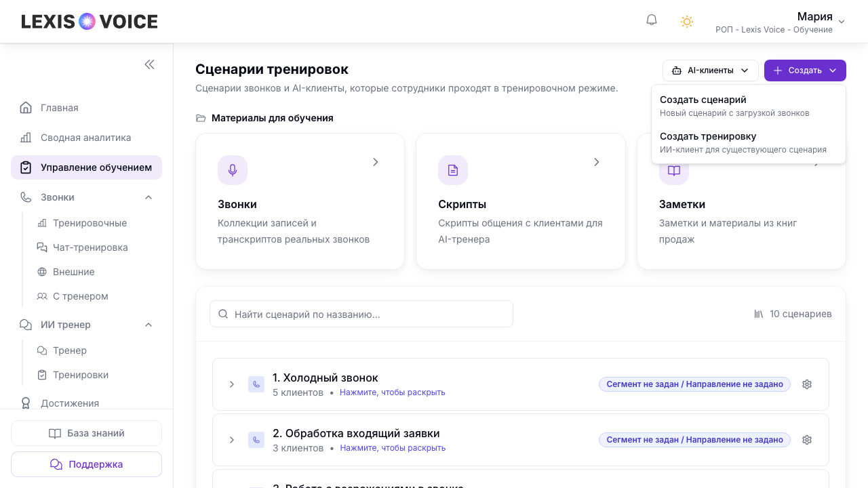This screenshot has height=488, width=868.
Task: Open Внешние calls in sidebar
Action: click(x=73, y=272)
